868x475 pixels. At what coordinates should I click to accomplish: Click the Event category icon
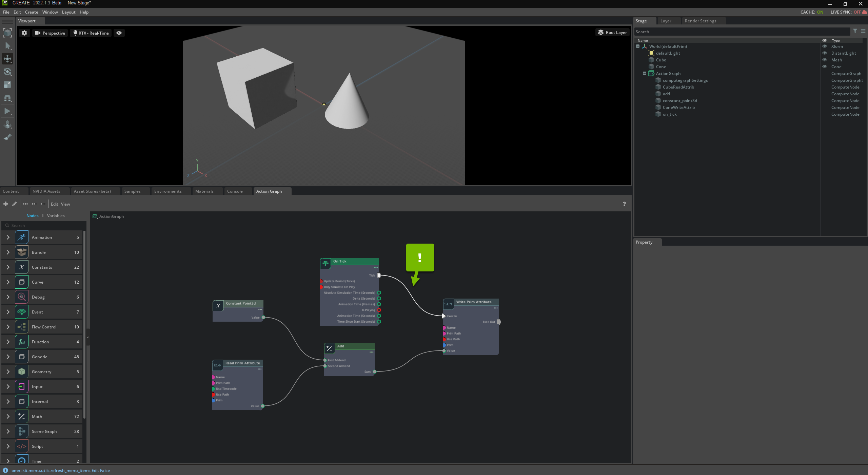click(22, 312)
